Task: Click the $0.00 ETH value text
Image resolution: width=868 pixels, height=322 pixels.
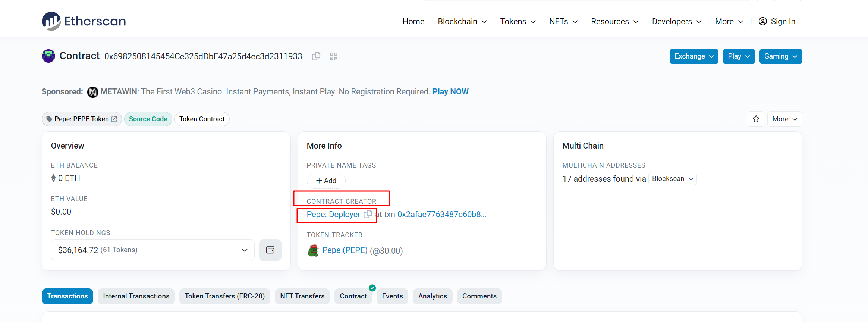Action: coord(61,212)
